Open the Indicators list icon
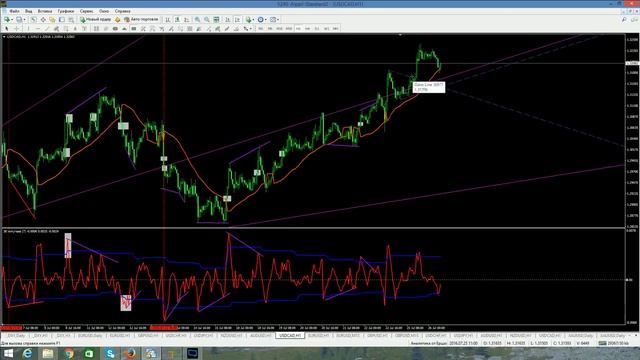The width and height of the screenshot is (640, 360). (248, 19)
